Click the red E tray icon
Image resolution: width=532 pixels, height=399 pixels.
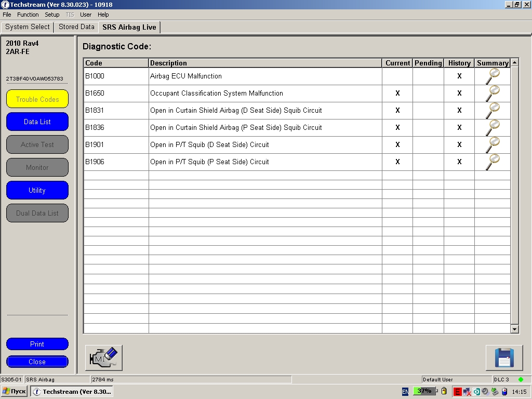point(457,392)
